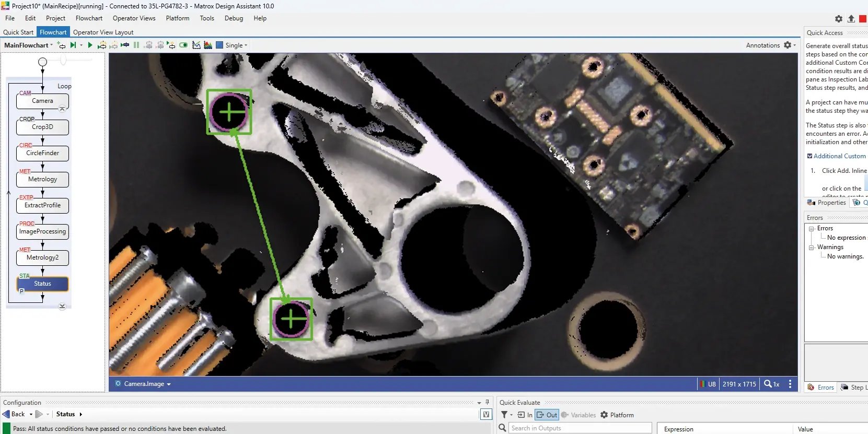Select the ImageProcessing step in flowchart
The width and height of the screenshot is (868, 434).
tap(42, 231)
